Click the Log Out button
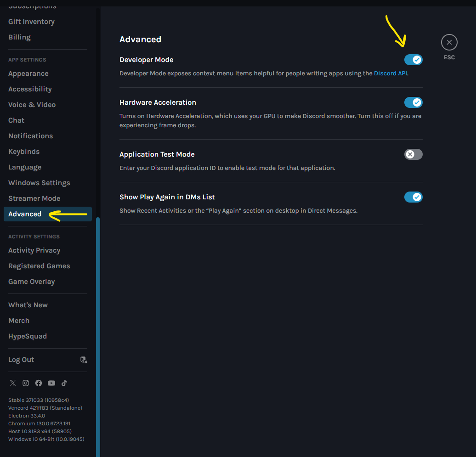 pyautogui.click(x=21, y=360)
